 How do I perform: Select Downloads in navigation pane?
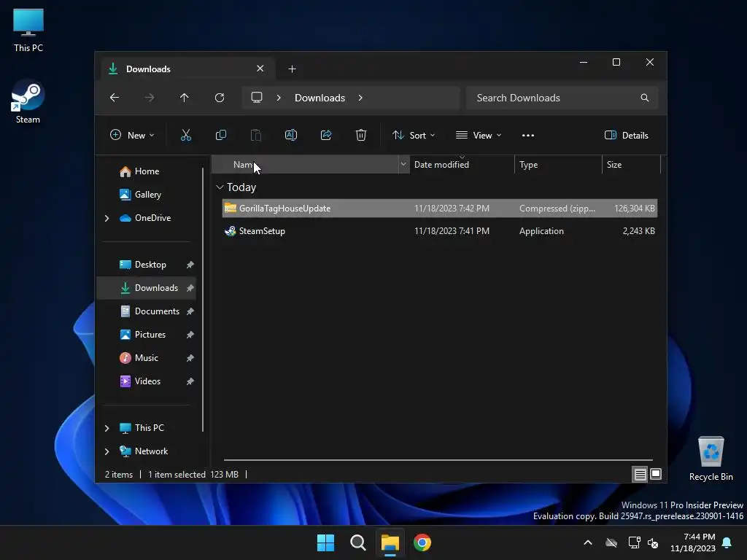point(147,288)
